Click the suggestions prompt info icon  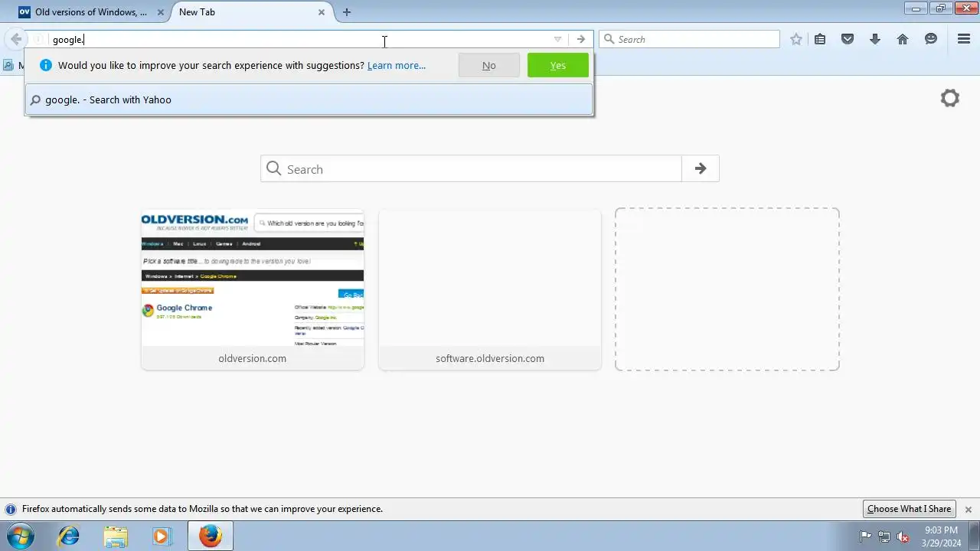[x=45, y=65]
